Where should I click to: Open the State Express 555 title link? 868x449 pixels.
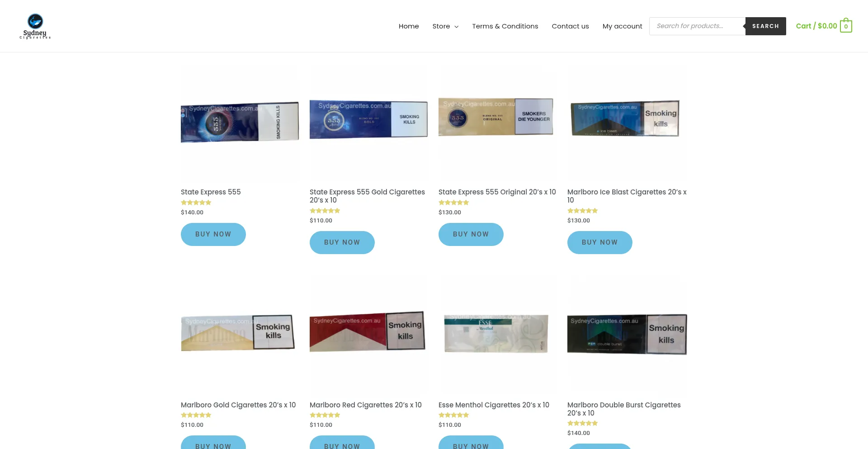211,192
